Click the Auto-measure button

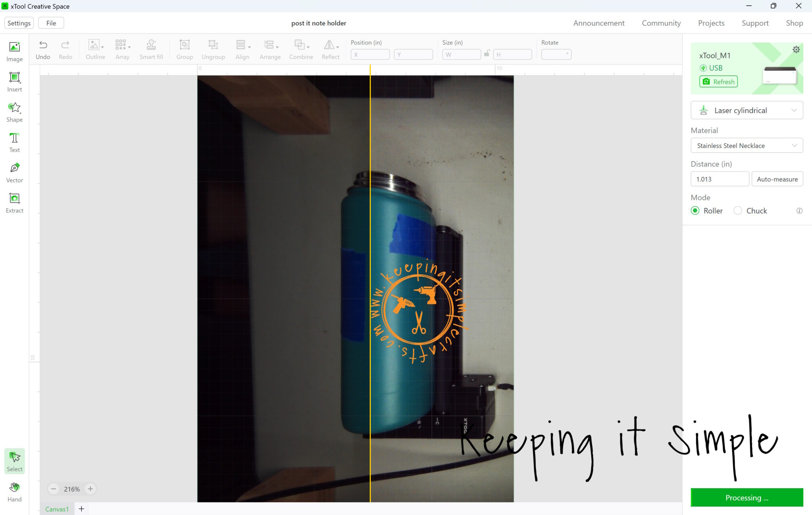777,179
